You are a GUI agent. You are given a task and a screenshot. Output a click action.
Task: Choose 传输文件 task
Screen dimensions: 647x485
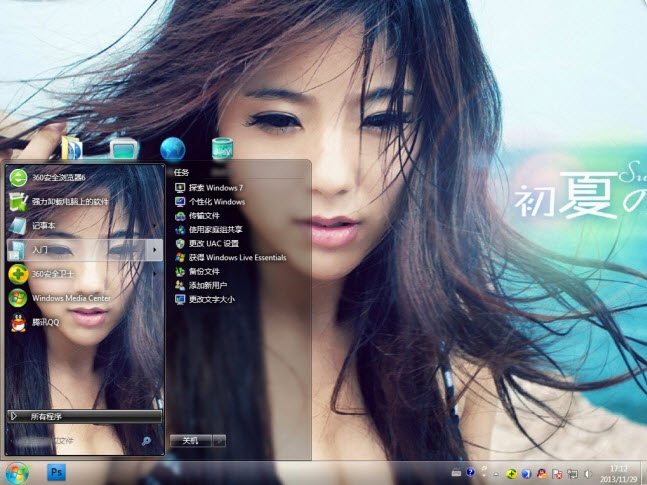tap(197, 215)
